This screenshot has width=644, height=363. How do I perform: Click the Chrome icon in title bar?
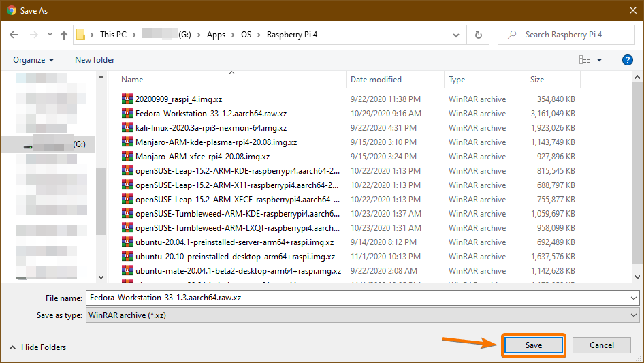(12, 11)
